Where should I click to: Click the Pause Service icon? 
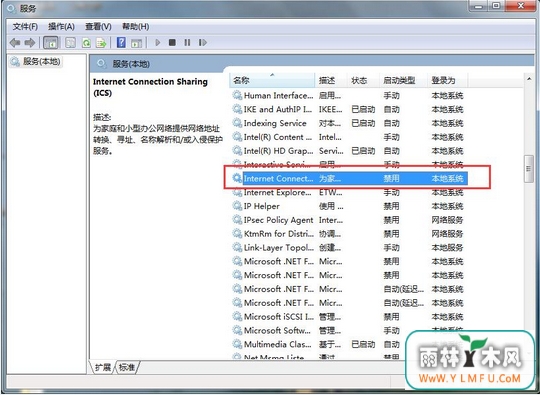click(187, 43)
